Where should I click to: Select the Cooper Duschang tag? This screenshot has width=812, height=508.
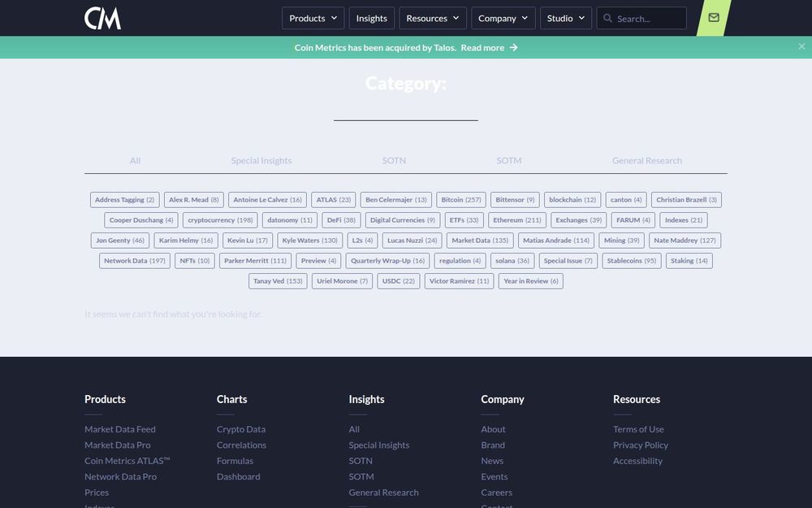point(141,219)
